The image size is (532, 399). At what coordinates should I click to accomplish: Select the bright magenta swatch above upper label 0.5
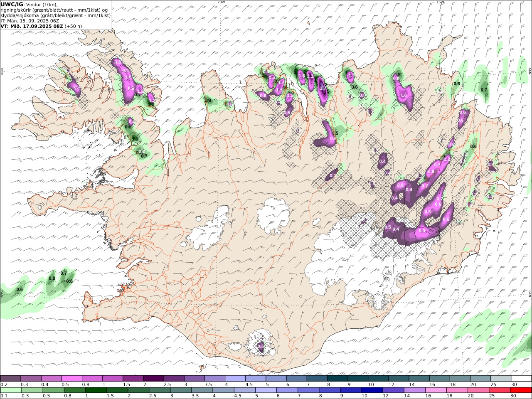[x=72, y=378]
